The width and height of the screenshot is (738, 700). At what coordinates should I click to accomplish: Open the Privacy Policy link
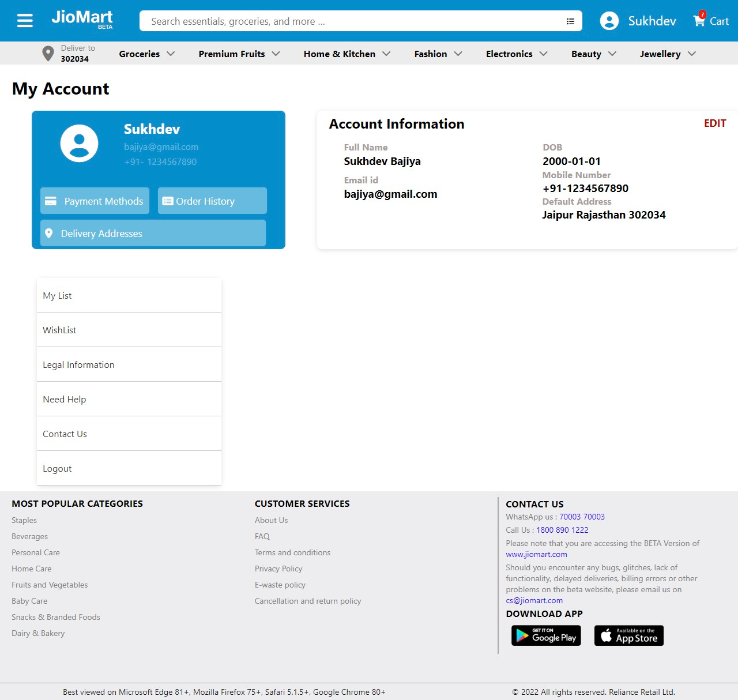point(278,569)
